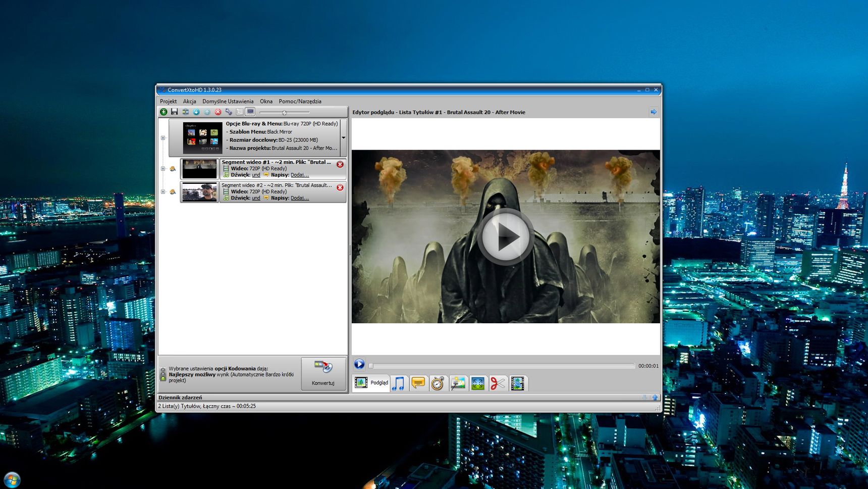This screenshot has height=489, width=868.
Task: Select the Segment wideo #1 thumbnail
Action: click(199, 169)
